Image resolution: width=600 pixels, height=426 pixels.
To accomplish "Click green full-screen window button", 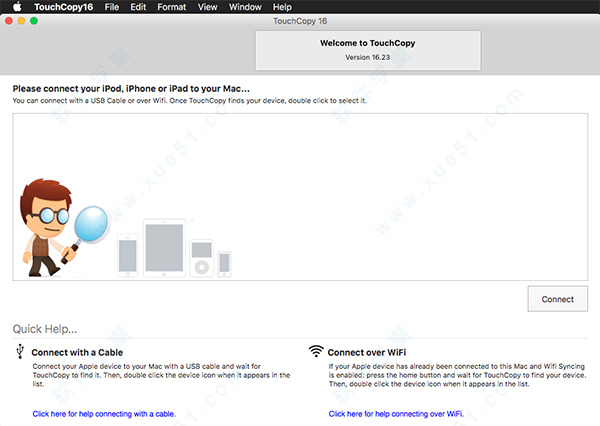I will pyautogui.click(x=34, y=21).
